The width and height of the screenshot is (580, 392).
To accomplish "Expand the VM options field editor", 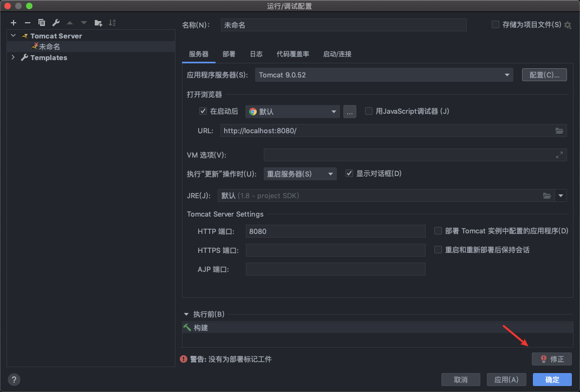I will (559, 155).
